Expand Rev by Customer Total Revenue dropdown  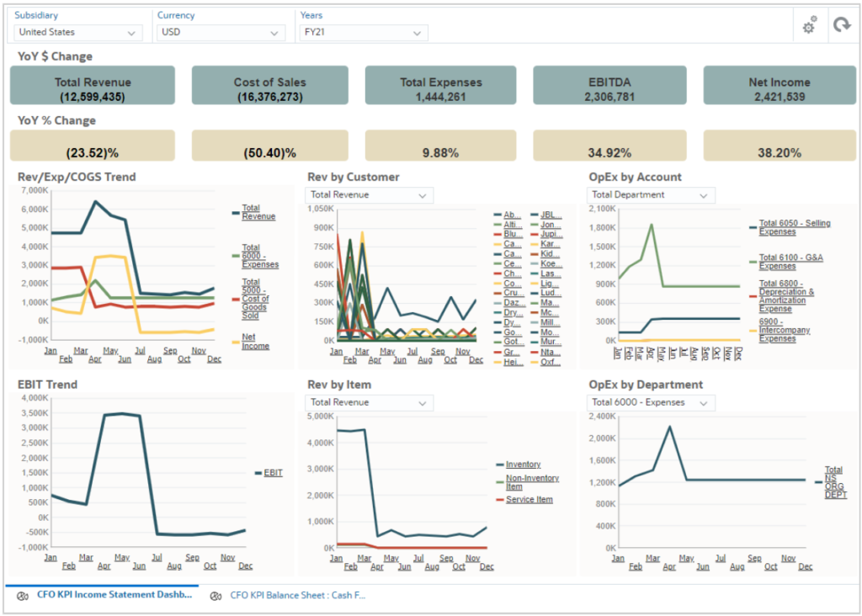[x=369, y=195]
